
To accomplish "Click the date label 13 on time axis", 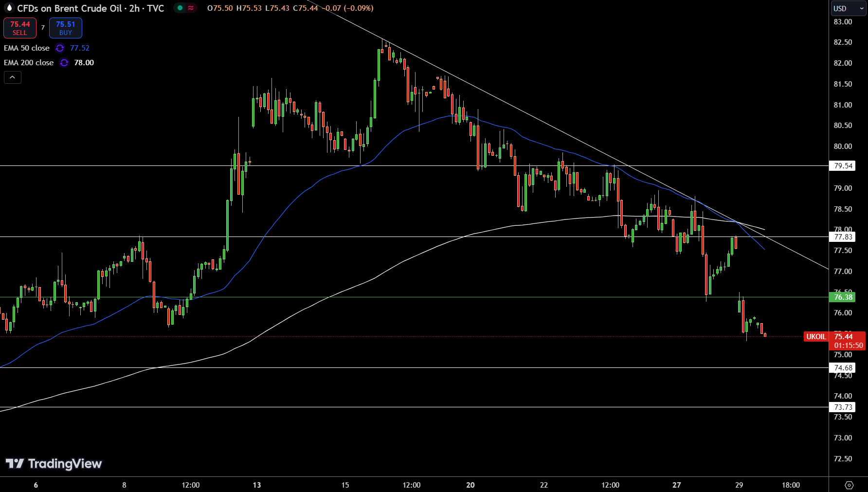I will 257,485.
